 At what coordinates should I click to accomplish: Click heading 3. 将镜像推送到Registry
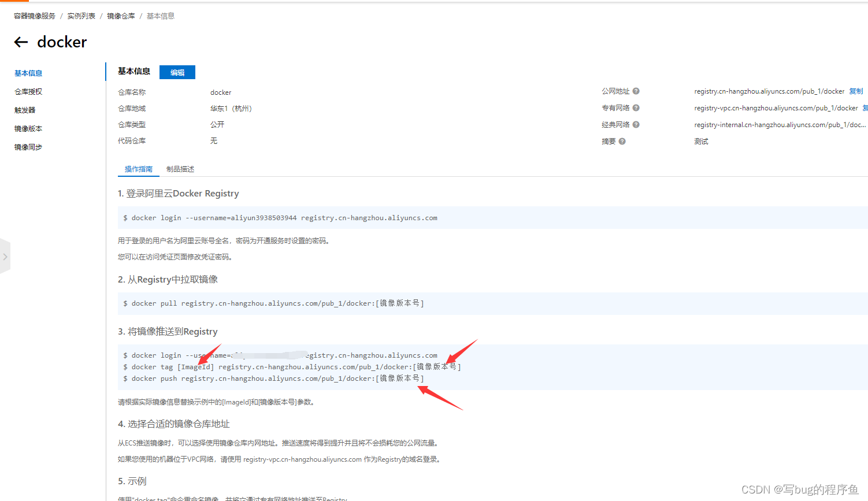tap(168, 332)
